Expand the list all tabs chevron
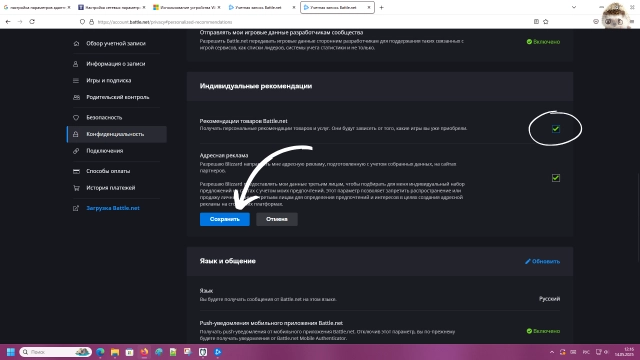This screenshot has width=640, height=360. click(x=573, y=7)
